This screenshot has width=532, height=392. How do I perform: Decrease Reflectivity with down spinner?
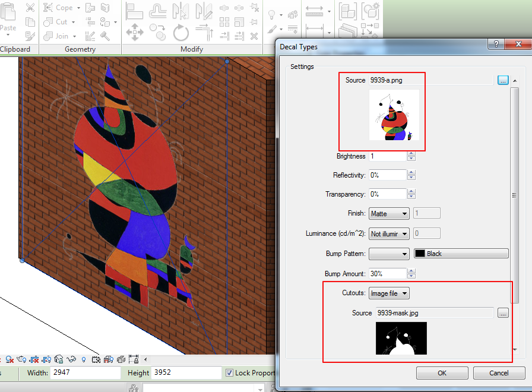point(411,178)
